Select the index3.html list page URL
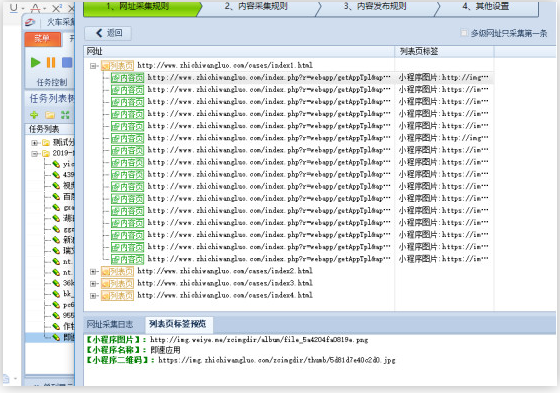The height and width of the screenshot is (393, 560). tap(225, 283)
